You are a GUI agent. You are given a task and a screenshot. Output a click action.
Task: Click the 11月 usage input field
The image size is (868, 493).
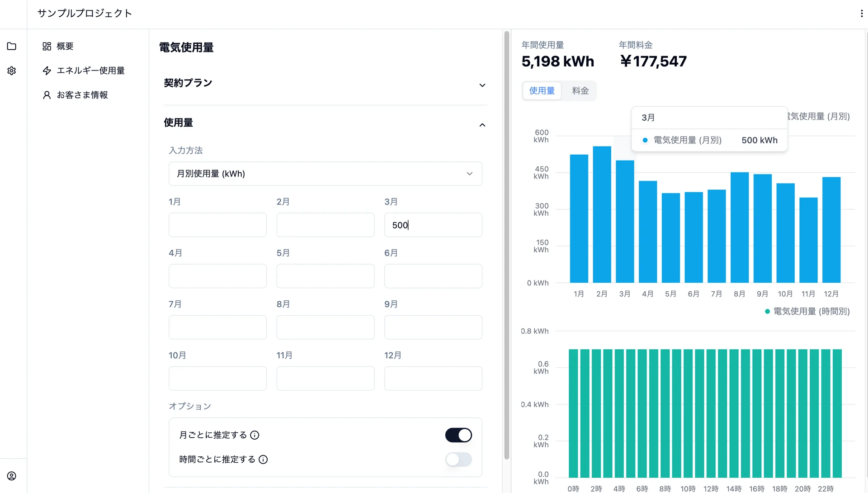pos(325,378)
